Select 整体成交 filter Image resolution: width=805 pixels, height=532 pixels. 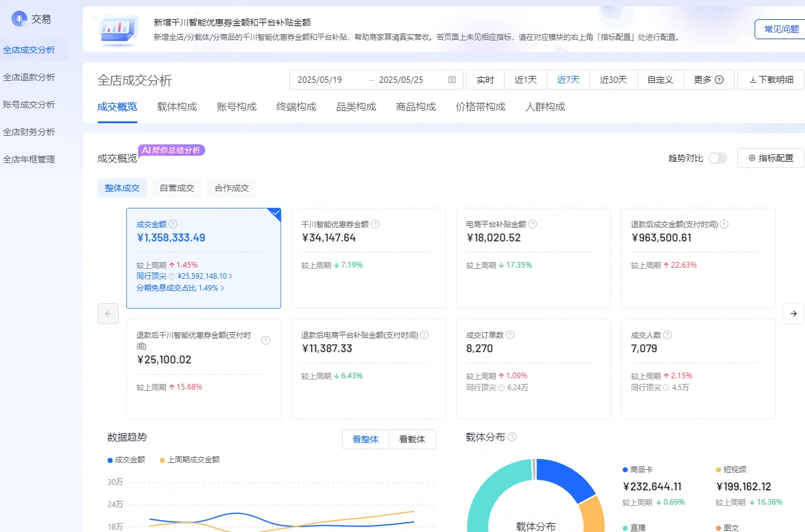123,188
